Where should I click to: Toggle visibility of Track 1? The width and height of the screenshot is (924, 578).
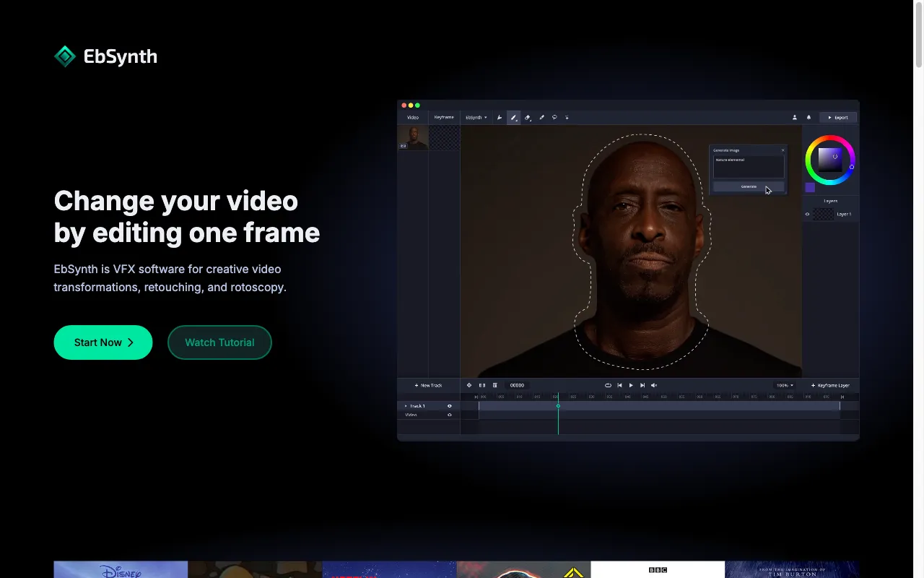point(449,406)
